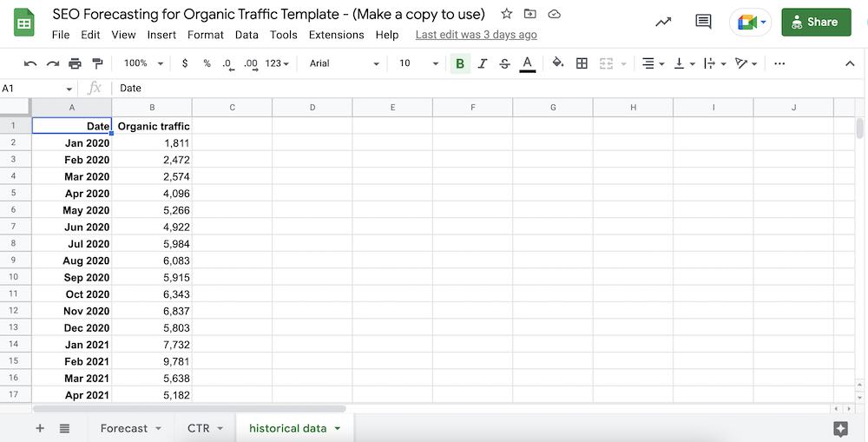Format as percent
The width and height of the screenshot is (868, 442).
(x=207, y=63)
